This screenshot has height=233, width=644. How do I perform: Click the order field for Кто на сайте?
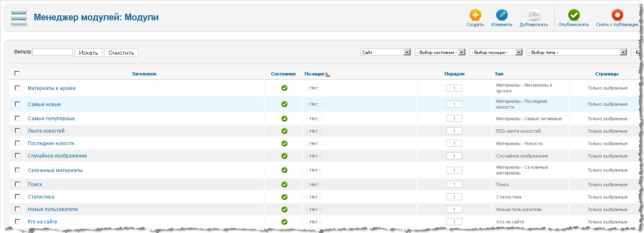(x=454, y=222)
